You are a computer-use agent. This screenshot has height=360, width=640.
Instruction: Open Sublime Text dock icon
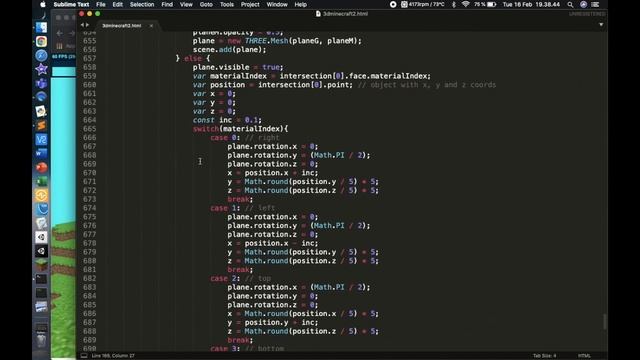pyautogui.click(x=41, y=125)
